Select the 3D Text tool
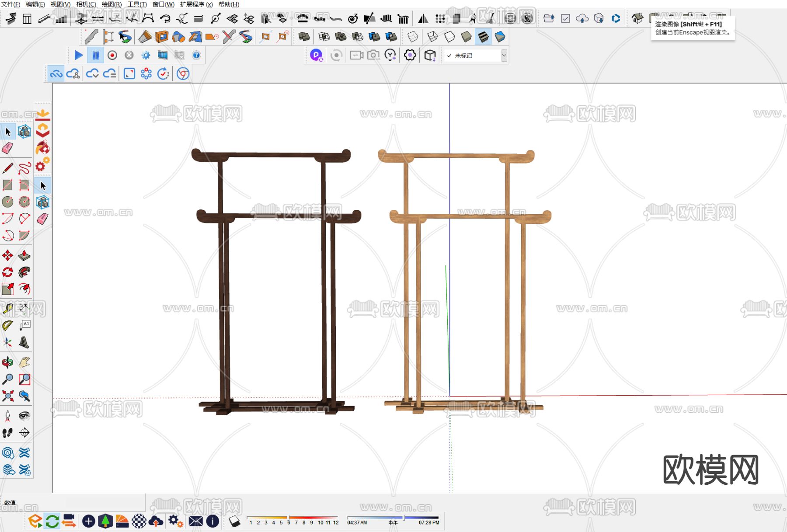Image resolution: width=787 pixels, height=532 pixels. (x=24, y=342)
